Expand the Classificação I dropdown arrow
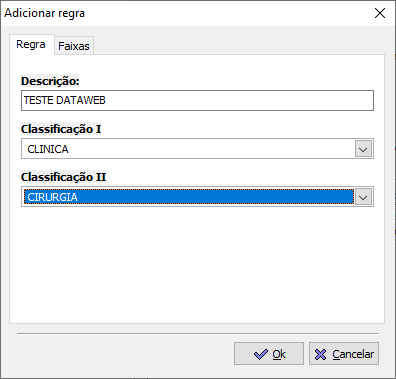The height and width of the screenshot is (379, 396). click(x=363, y=149)
